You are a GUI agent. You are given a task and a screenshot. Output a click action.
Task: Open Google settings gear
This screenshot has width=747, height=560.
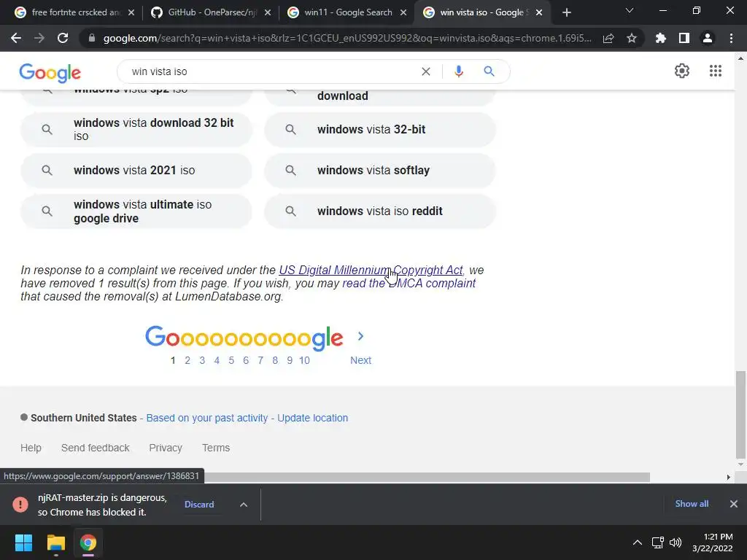point(682,71)
